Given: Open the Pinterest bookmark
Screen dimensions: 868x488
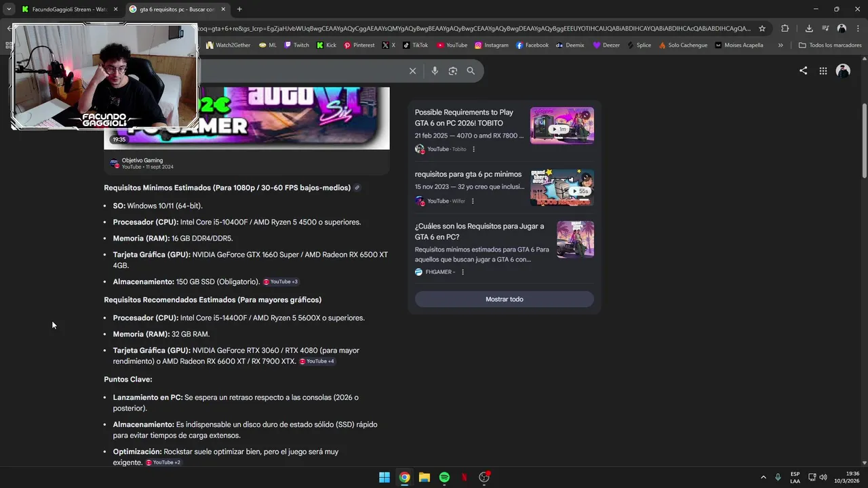Looking at the screenshot, I should tap(359, 45).
